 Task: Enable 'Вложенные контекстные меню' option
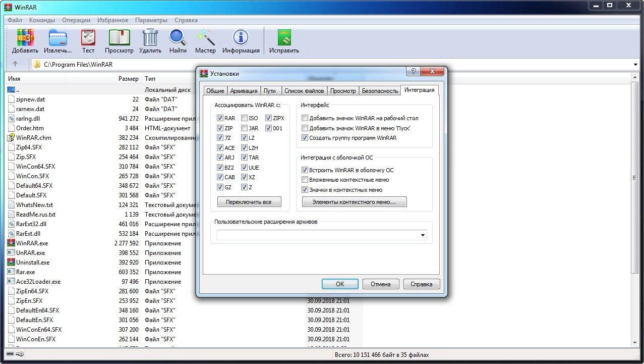coord(305,180)
